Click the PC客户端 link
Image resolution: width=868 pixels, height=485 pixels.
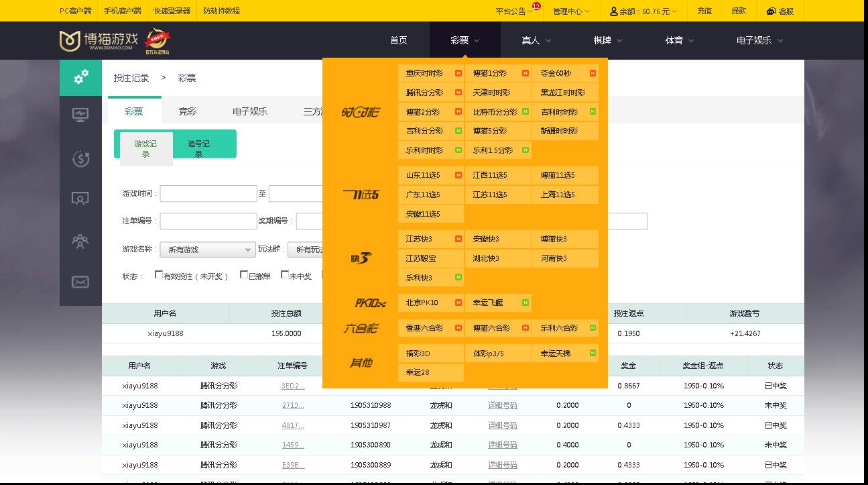[x=76, y=11]
